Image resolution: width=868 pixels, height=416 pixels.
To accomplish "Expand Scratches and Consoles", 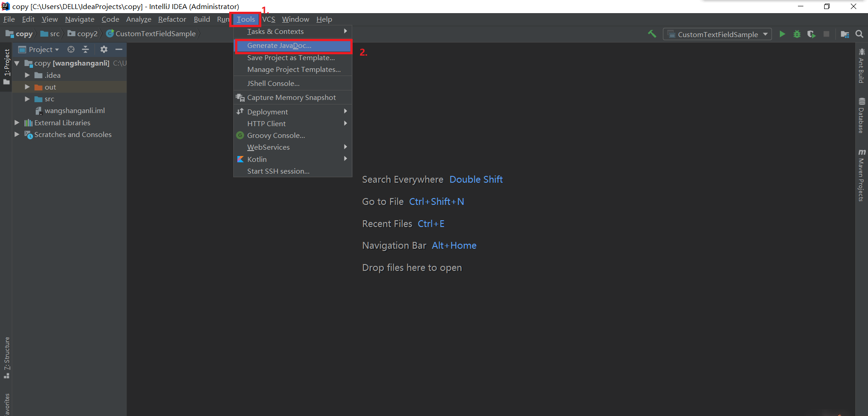I will 17,134.
